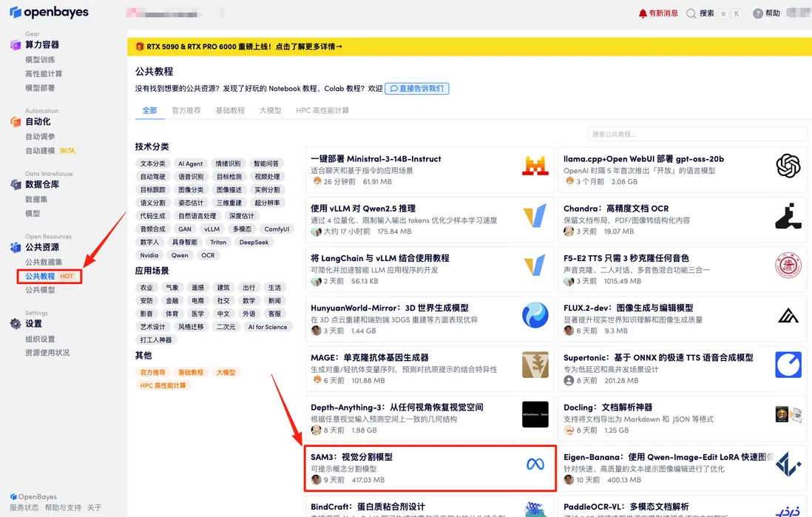Open 资源使用状况 in the sidebar
Screen dimensions: 812x517
47,353
